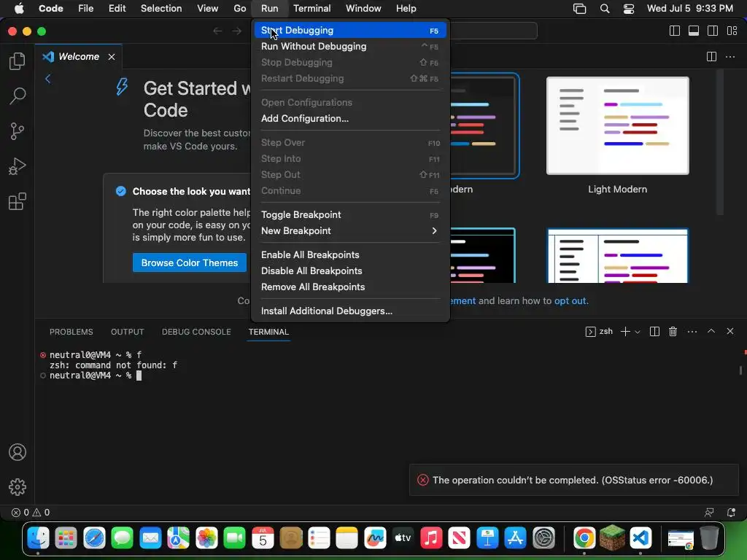Follow the opt out link
The image size is (747, 560).
(570, 301)
